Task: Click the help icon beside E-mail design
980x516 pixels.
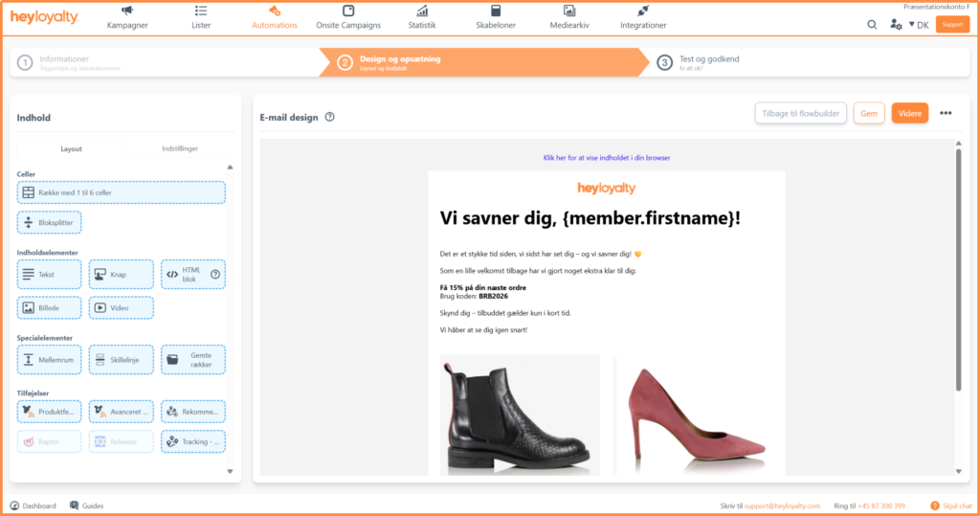Action: (329, 117)
